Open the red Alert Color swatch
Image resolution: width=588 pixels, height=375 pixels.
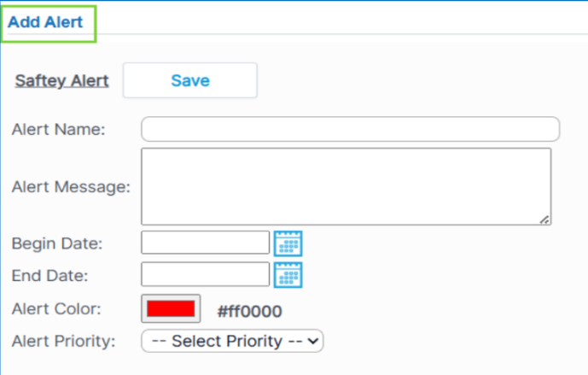tap(171, 309)
